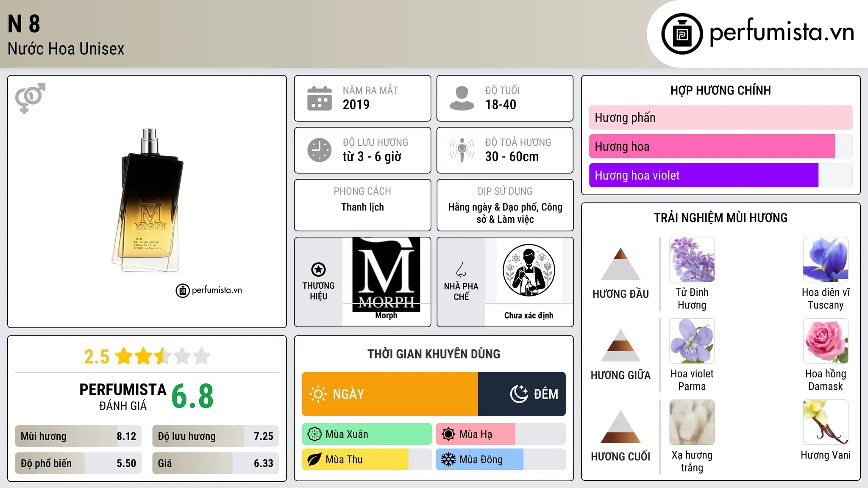
Task: Click the Thanh lịch style value
Action: 362,207
